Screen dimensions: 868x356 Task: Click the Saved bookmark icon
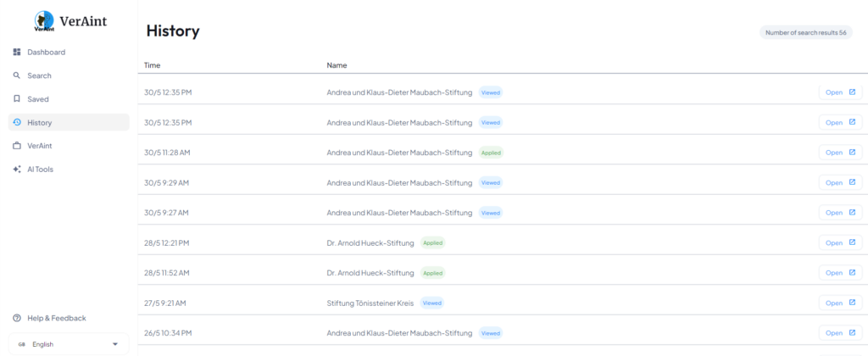coord(17,99)
